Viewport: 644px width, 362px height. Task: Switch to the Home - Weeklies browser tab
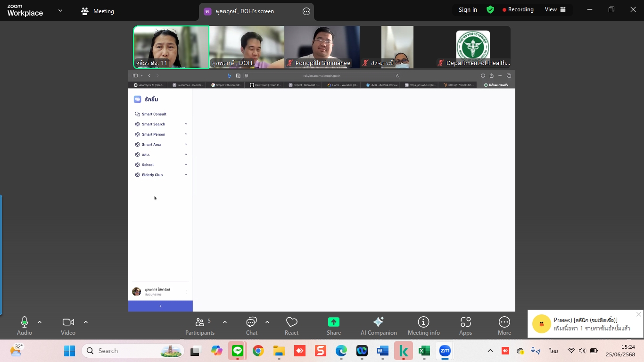(x=343, y=85)
